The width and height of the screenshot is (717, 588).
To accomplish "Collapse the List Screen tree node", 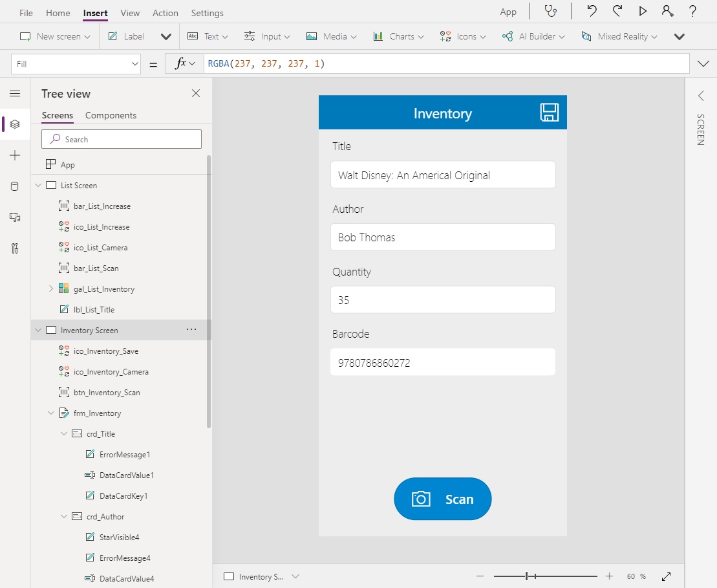I will pos(37,186).
